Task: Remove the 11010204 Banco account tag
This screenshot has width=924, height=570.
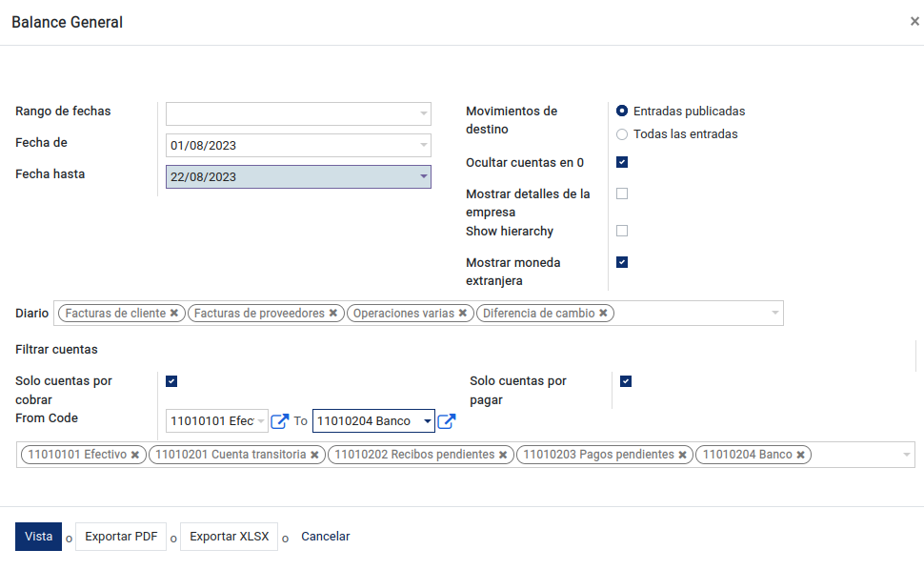Action: [800, 455]
